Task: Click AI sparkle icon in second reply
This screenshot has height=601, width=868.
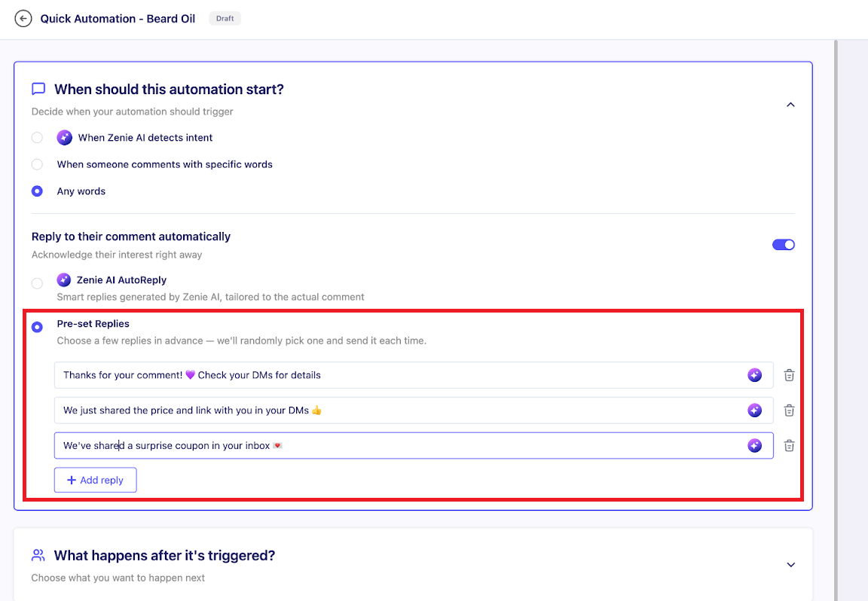Action: pos(754,410)
